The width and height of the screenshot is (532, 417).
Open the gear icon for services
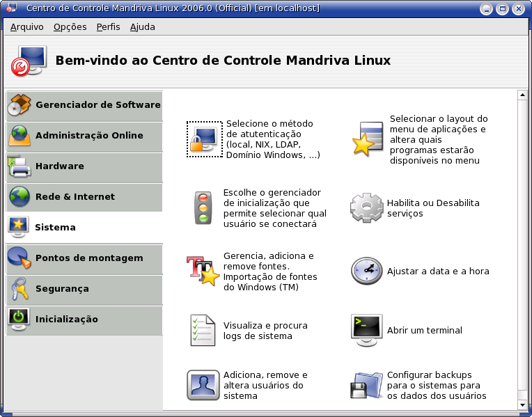(367, 207)
